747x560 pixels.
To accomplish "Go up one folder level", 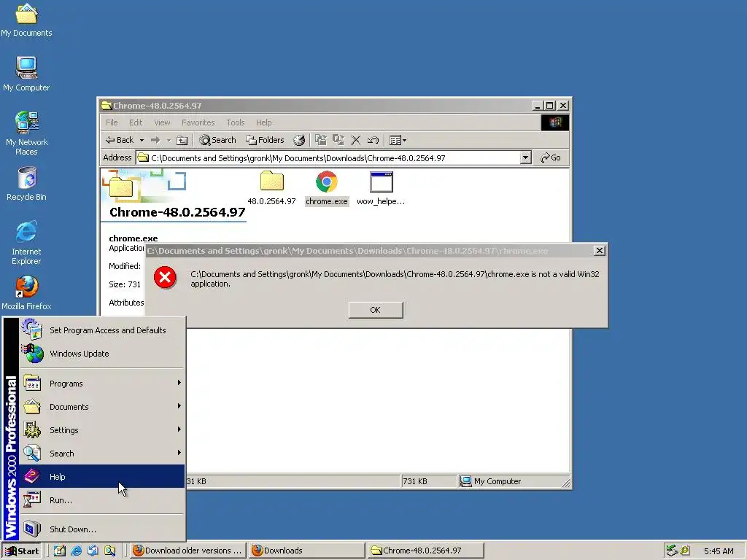I will [x=182, y=140].
